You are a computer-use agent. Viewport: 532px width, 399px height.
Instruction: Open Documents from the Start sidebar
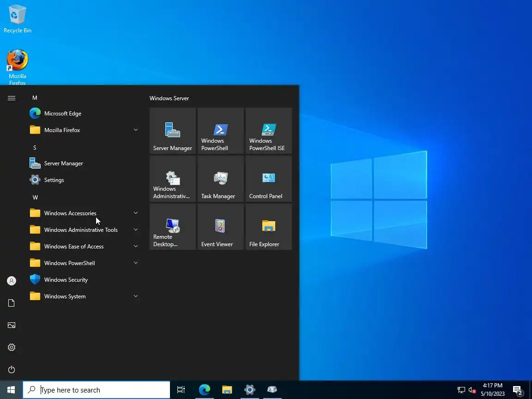[x=12, y=303]
